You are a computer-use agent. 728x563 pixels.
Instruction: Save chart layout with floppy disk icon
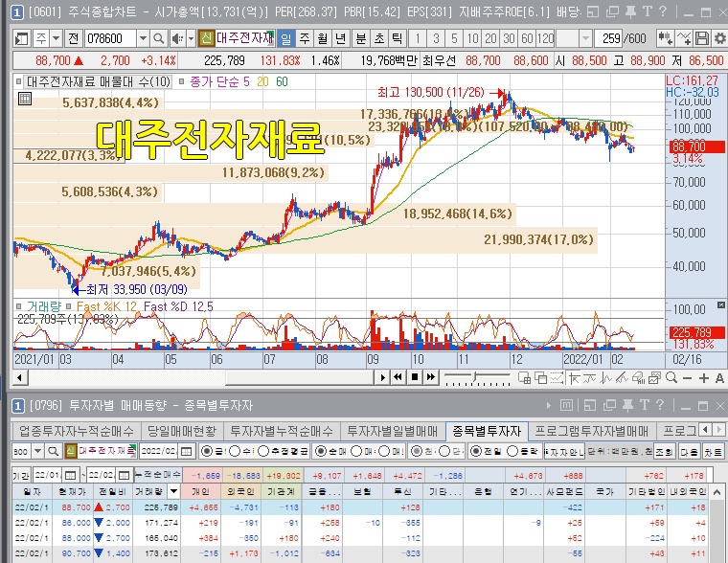702,38
